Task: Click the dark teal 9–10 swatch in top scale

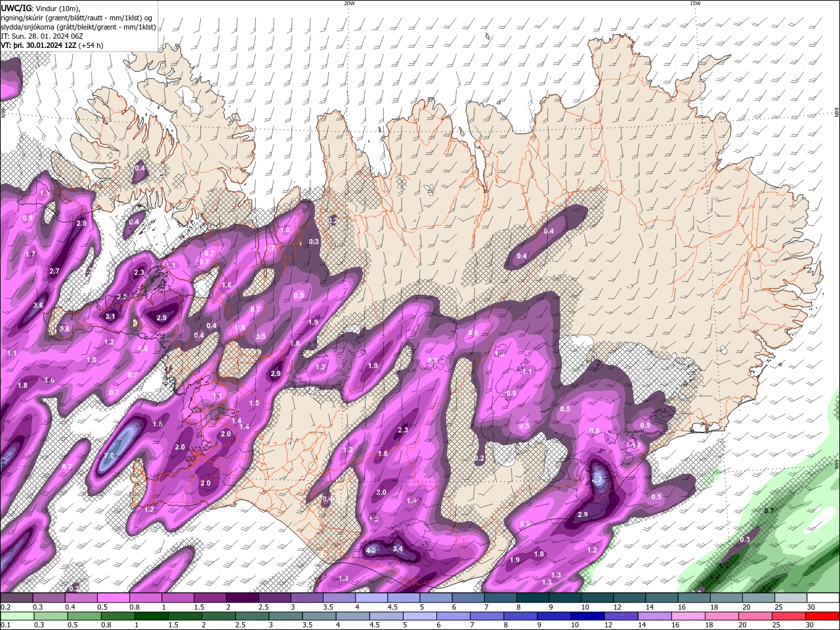Action: pos(565,598)
